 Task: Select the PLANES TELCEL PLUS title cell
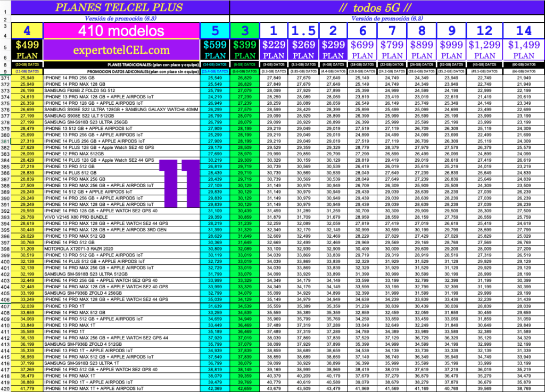(119, 7)
